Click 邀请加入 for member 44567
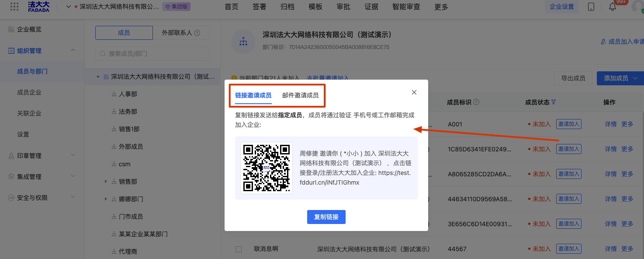 568,249
